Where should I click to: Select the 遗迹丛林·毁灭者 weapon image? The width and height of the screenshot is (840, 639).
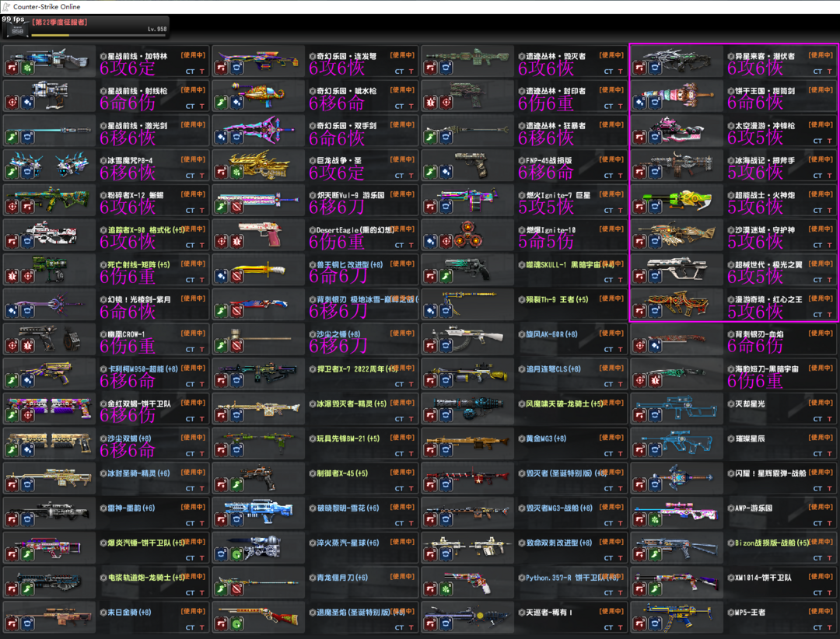(467, 60)
